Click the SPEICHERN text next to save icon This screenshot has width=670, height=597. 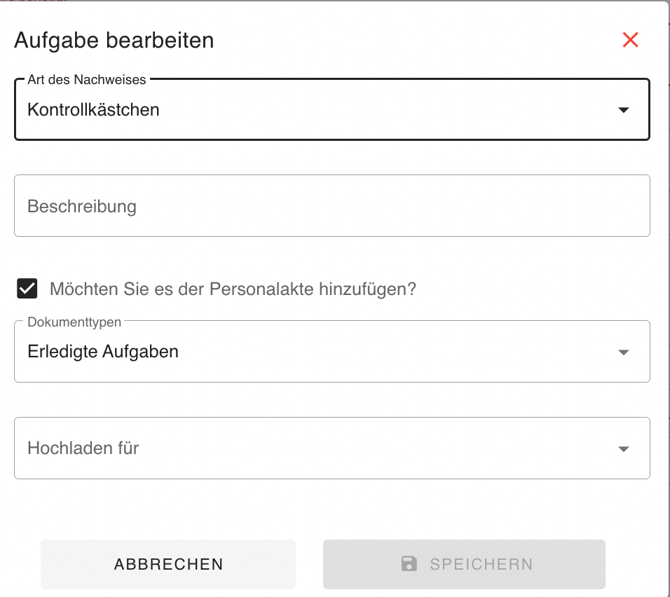coord(481,564)
